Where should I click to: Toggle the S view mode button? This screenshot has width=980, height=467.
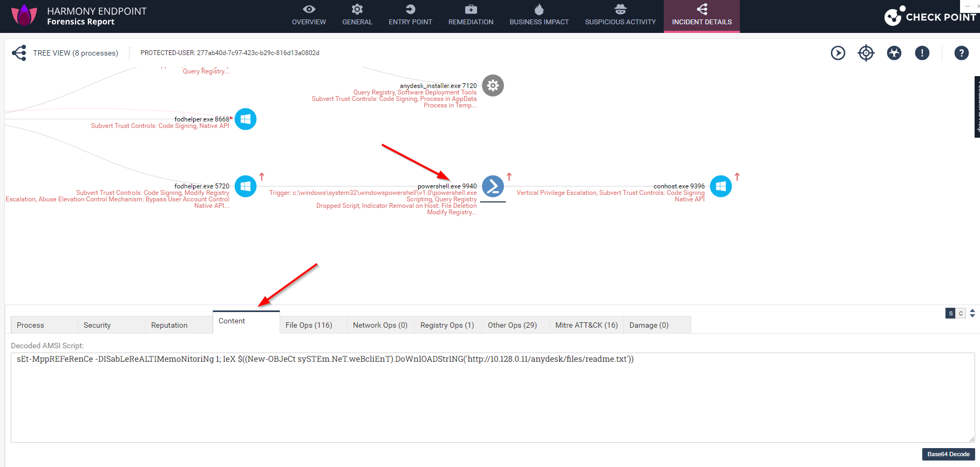950,313
